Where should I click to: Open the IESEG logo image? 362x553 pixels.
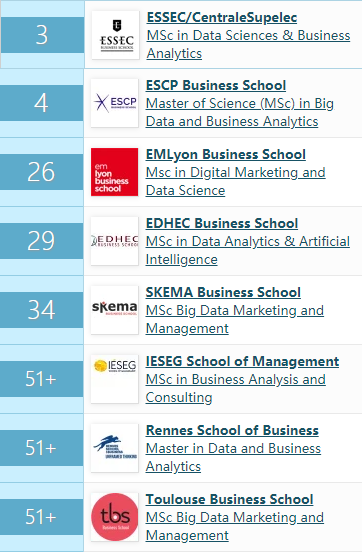115,379
